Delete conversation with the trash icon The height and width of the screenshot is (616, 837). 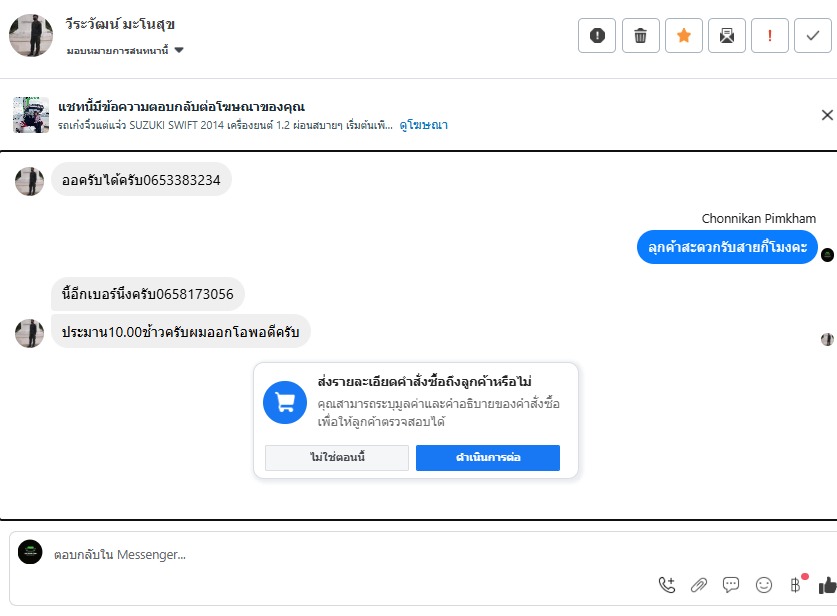tap(640, 36)
